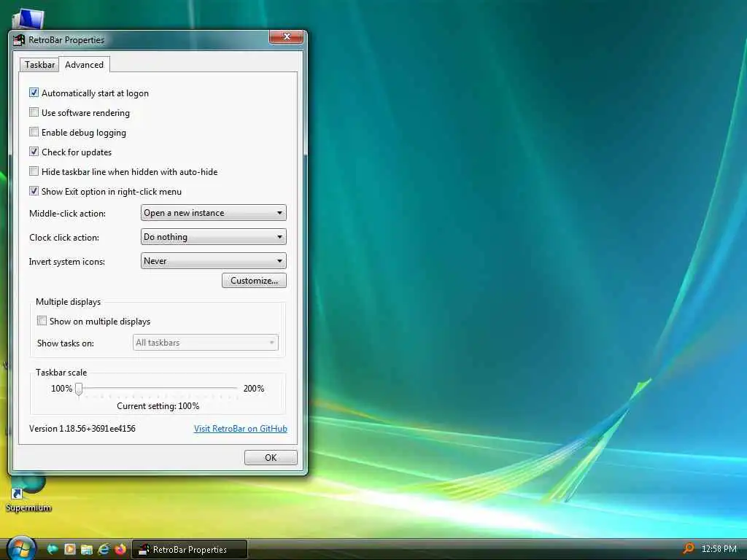Click the orange search tray icon
This screenshot has width=747, height=560.
[688, 548]
